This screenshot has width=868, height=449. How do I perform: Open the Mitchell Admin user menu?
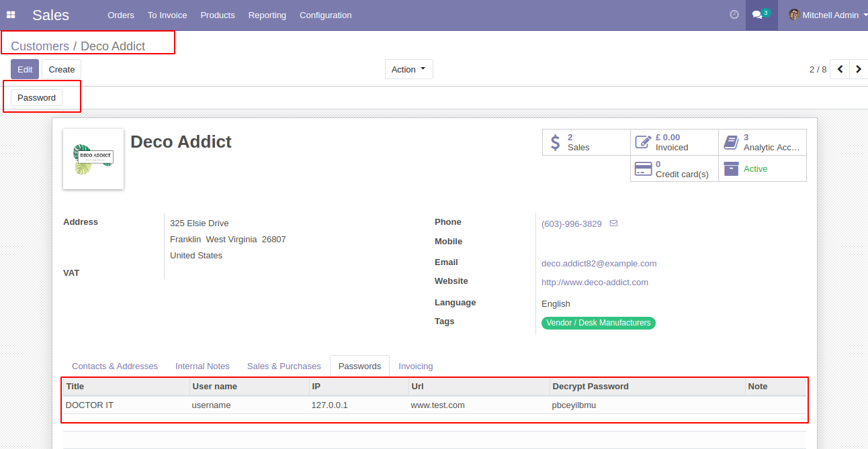click(x=828, y=15)
